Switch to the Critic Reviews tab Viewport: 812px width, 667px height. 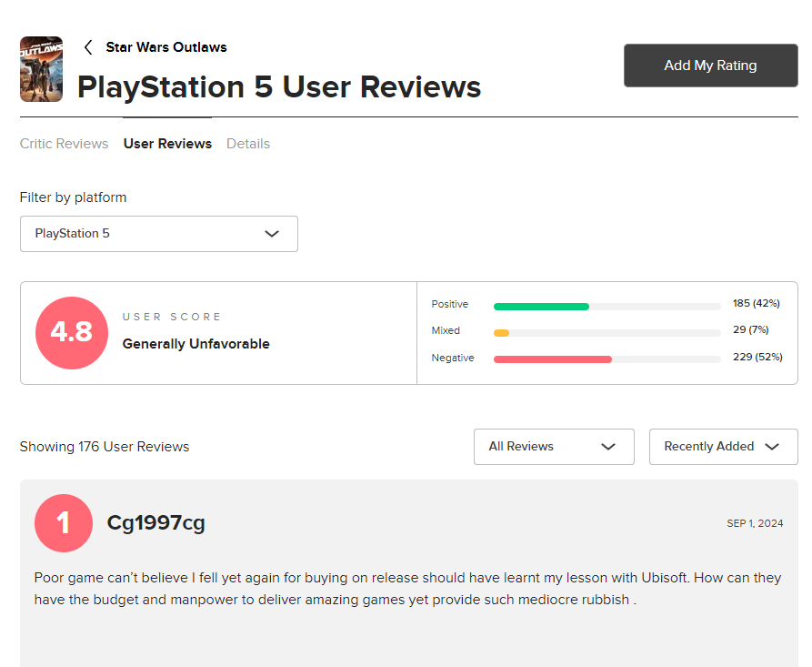[64, 144]
